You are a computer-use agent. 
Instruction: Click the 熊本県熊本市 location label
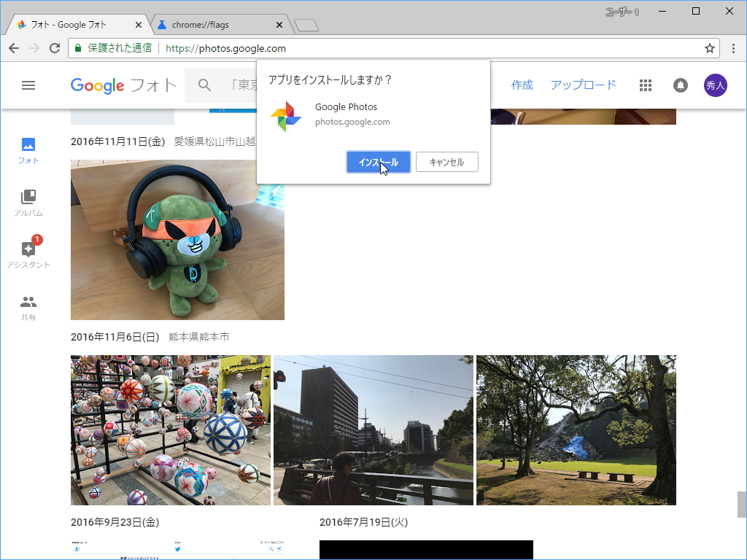tap(198, 337)
